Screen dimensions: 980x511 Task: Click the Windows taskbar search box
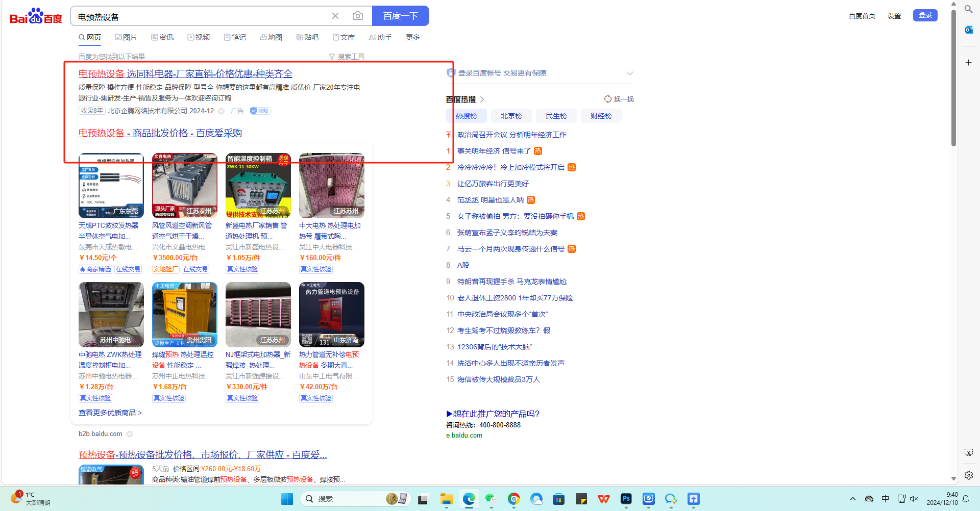[355, 499]
